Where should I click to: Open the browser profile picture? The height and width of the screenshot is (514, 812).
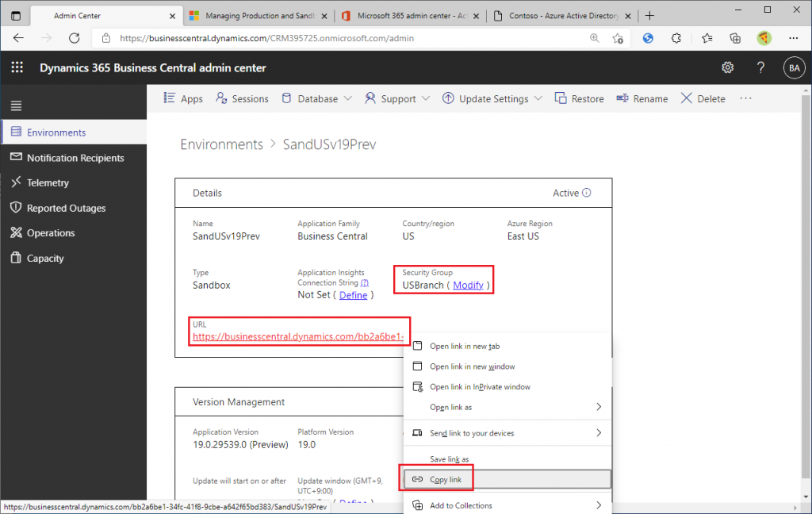point(764,38)
